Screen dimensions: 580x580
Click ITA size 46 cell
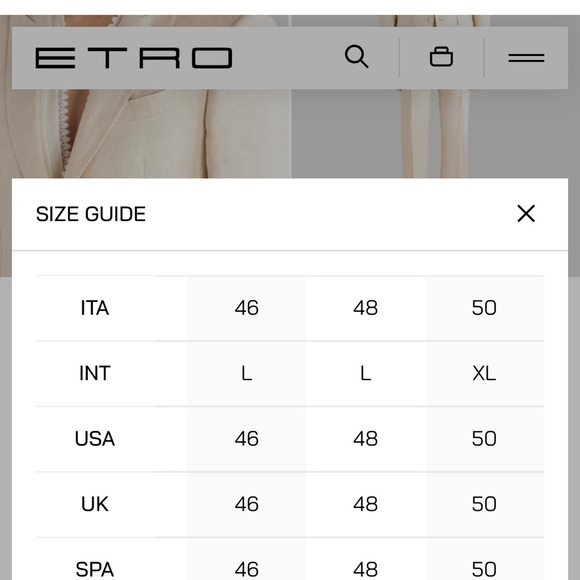tap(247, 308)
